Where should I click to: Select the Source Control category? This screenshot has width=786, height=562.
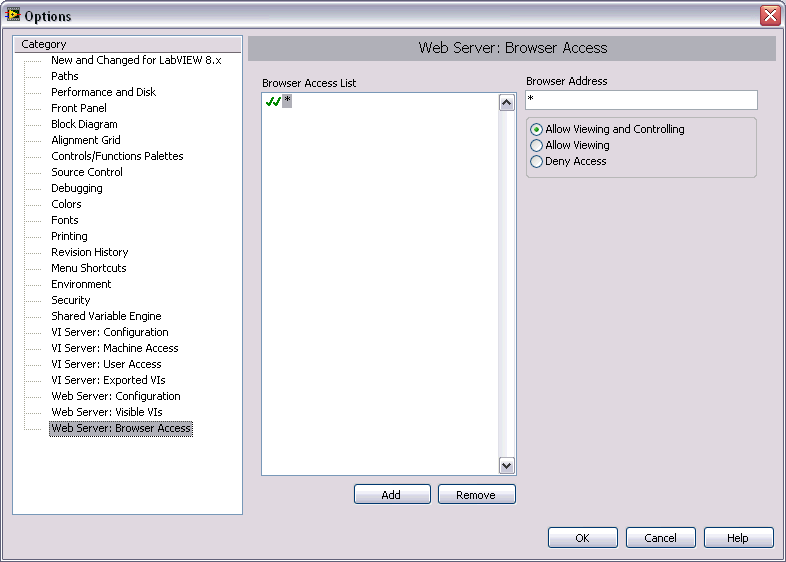click(87, 172)
